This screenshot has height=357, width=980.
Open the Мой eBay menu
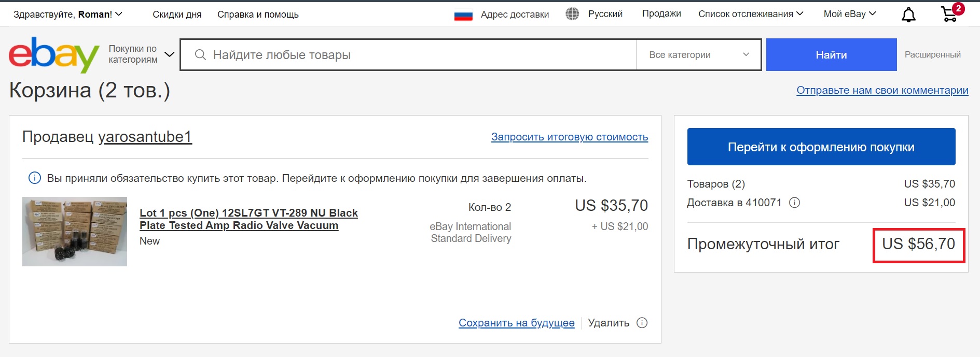849,14
